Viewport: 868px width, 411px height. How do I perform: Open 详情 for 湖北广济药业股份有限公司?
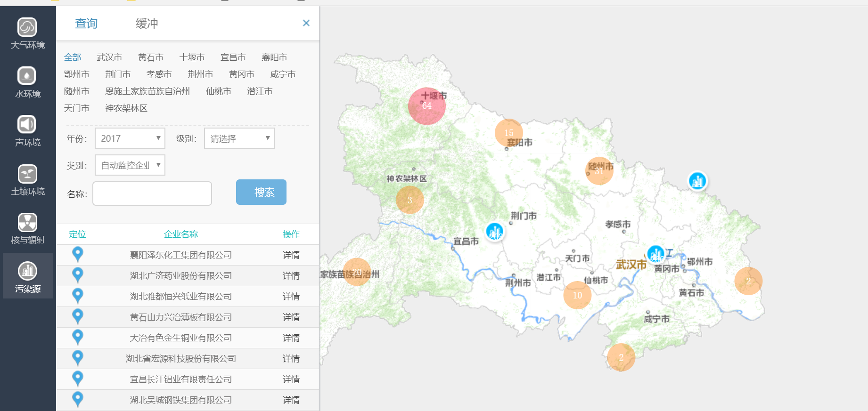(x=291, y=275)
